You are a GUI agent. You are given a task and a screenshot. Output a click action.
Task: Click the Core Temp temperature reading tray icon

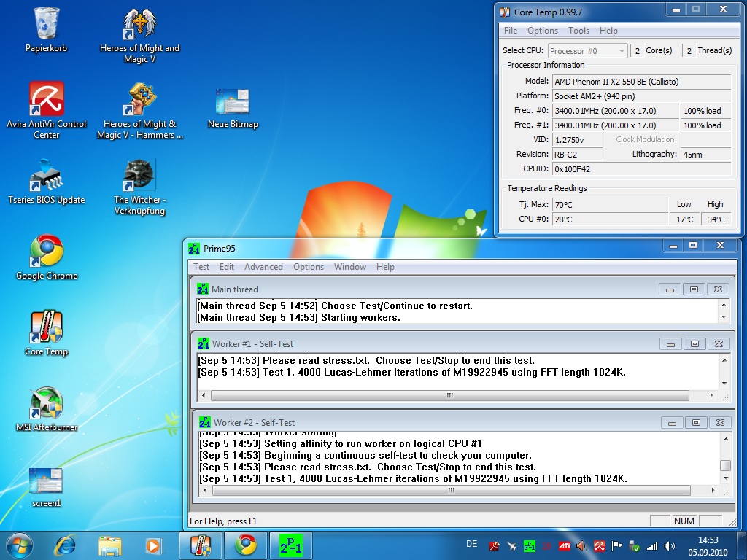547,546
